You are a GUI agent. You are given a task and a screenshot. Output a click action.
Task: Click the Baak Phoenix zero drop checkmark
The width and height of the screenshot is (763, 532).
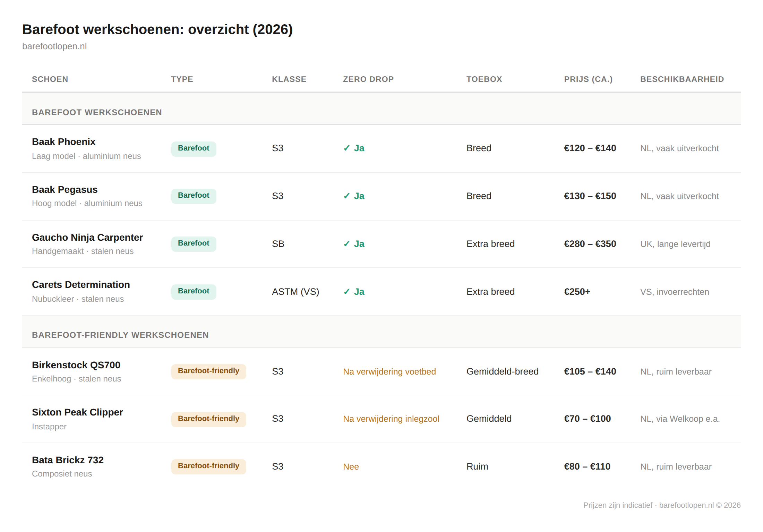pyautogui.click(x=346, y=148)
